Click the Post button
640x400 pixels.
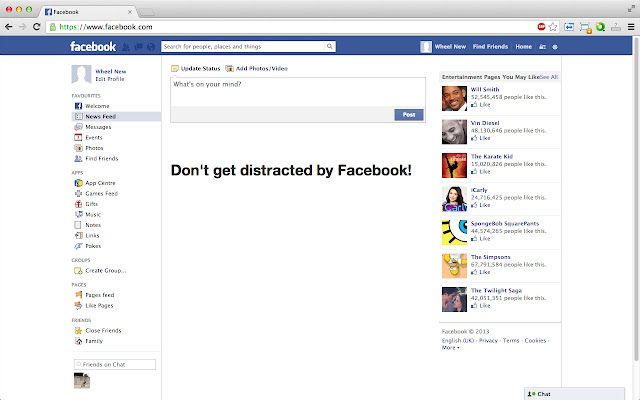409,115
